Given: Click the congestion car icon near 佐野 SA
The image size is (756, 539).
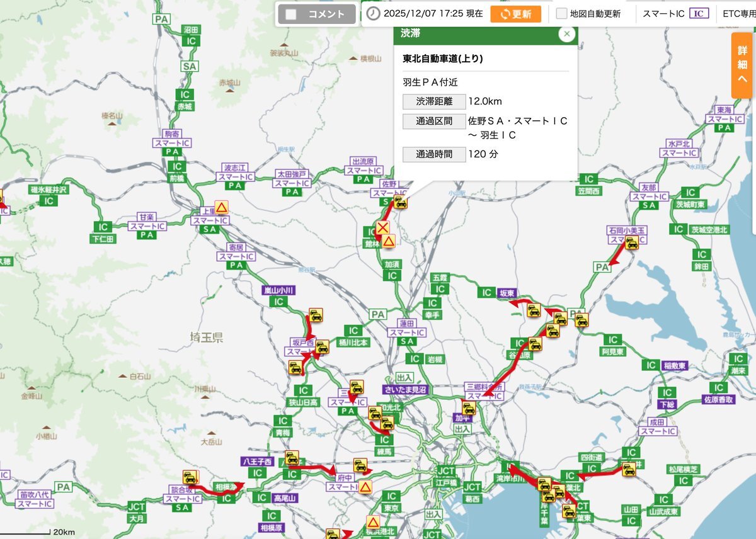Looking at the screenshot, I should coord(400,202).
